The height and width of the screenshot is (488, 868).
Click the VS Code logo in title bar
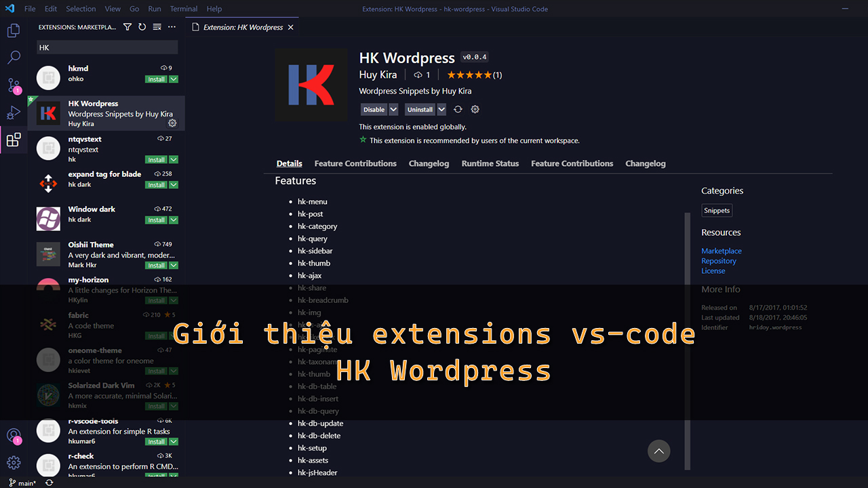tap(9, 9)
